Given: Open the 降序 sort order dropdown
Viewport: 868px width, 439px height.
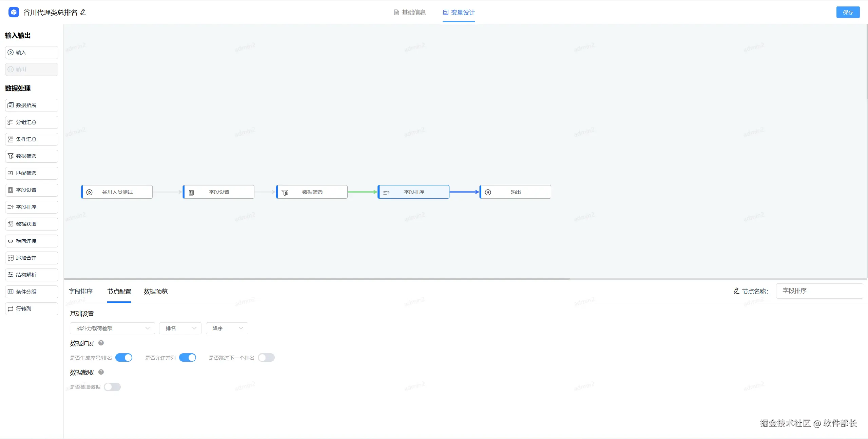Looking at the screenshot, I should 227,328.
